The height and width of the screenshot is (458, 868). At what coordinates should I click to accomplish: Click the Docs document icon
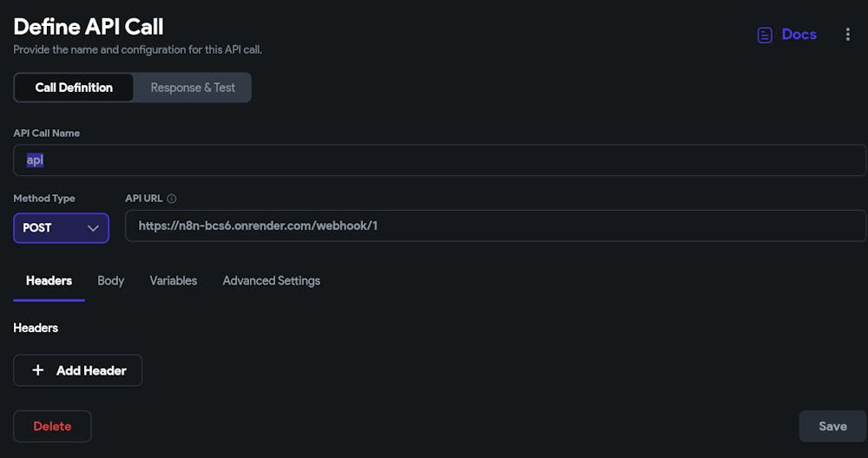[x=765, y=35]
